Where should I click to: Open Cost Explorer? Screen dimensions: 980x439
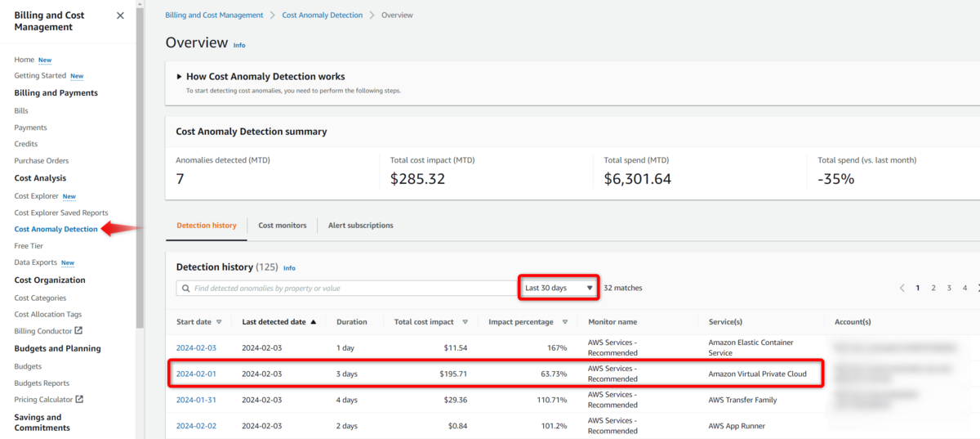(x=36, y=196)
